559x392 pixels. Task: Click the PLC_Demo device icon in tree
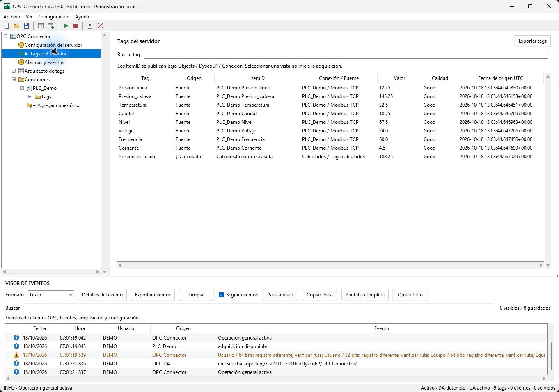click(x=30, y=88)
